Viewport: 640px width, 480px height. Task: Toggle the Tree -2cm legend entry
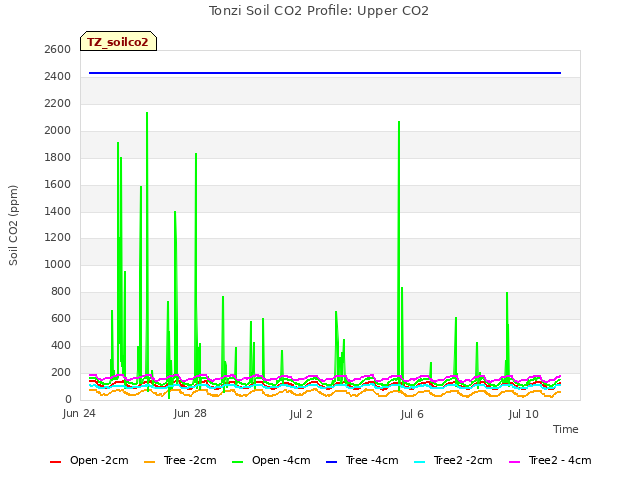(180, 460)
